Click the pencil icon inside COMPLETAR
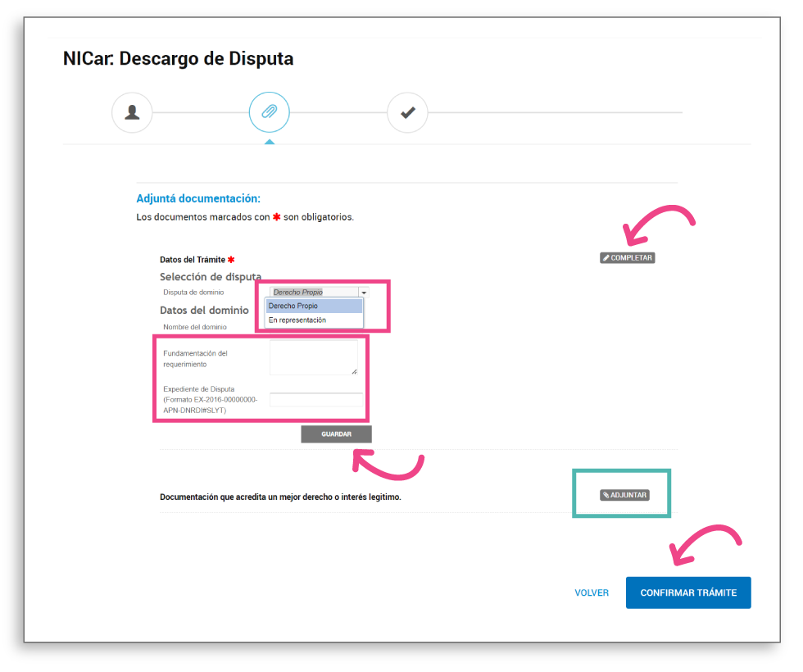Image resolution: width=803 pixels, height=672 pixels. point(607,257)
